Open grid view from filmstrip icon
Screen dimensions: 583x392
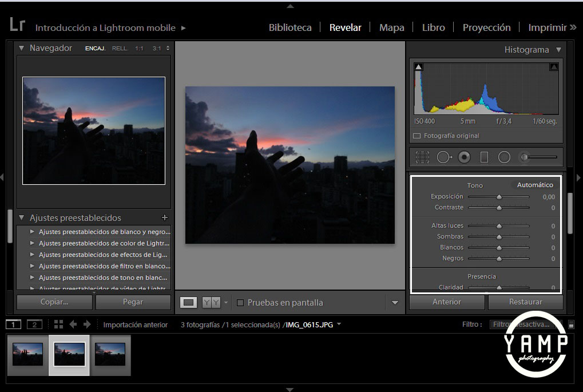click(x=58, y=324)
